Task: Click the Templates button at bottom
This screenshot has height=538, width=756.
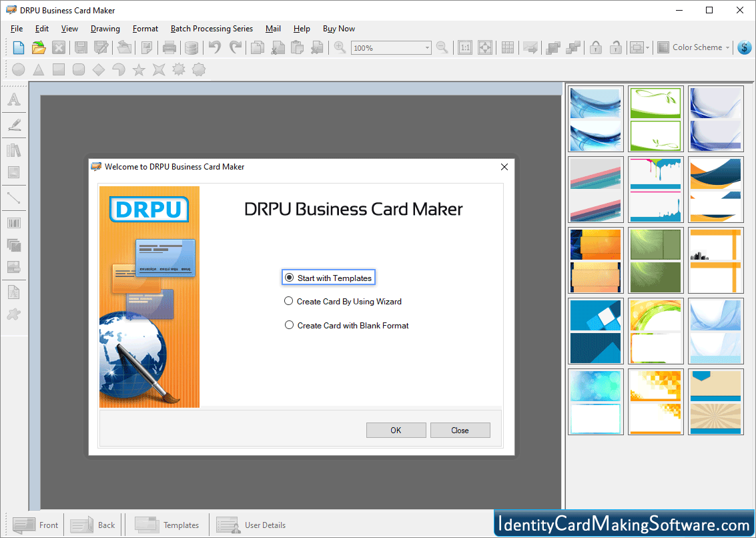Action: coord(167,525)
